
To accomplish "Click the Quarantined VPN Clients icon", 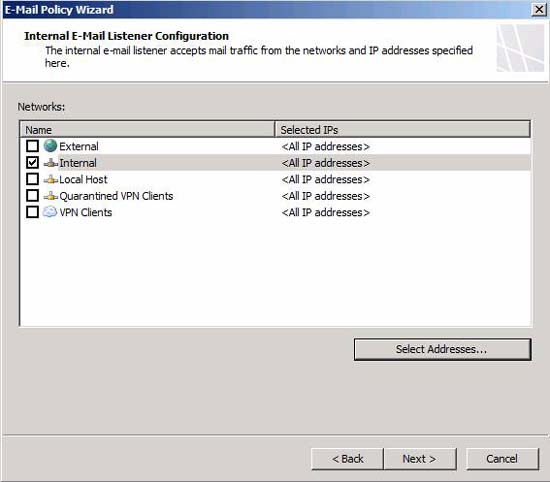I will pos(51,196).
